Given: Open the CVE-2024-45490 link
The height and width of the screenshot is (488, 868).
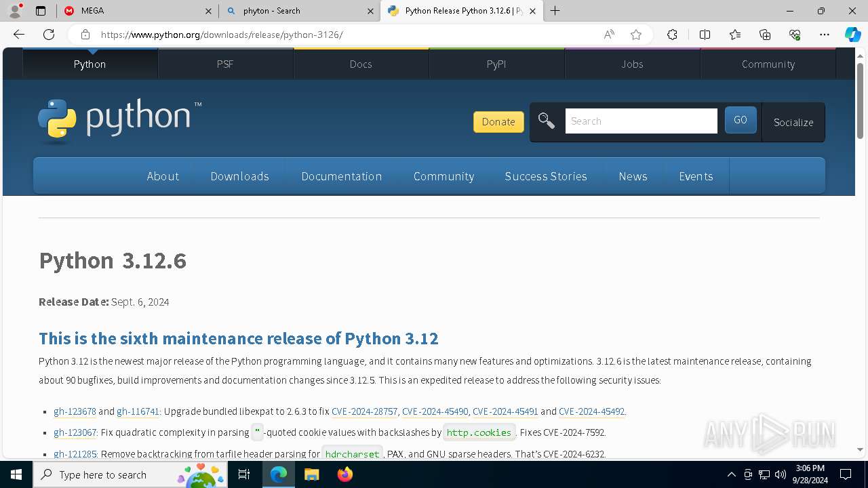Looking at the screenshot, I should pyautogui.click(x=435, y=411).
